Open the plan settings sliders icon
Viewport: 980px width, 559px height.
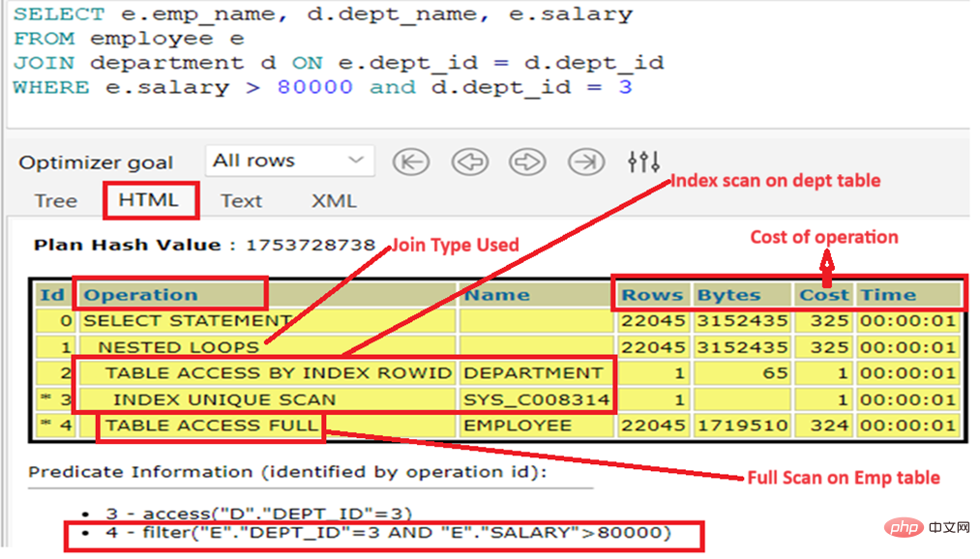pyautogui.click(x=643, y=162)
